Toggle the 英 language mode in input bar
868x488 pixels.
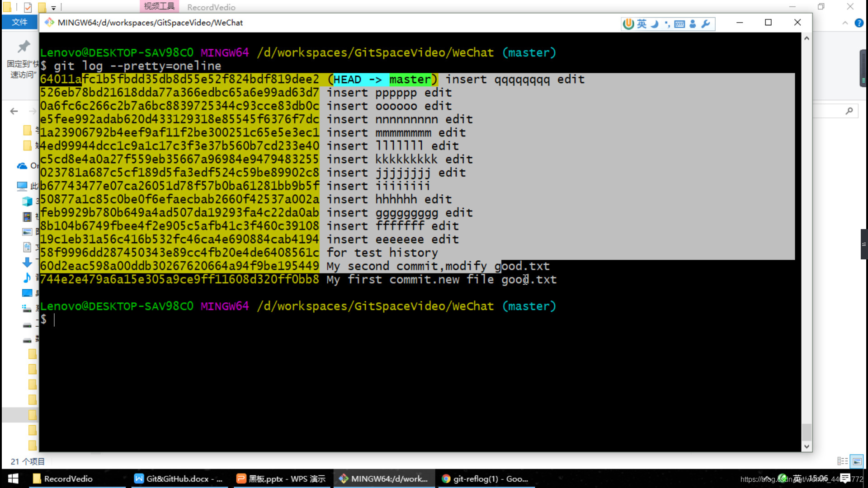(642, 23)
